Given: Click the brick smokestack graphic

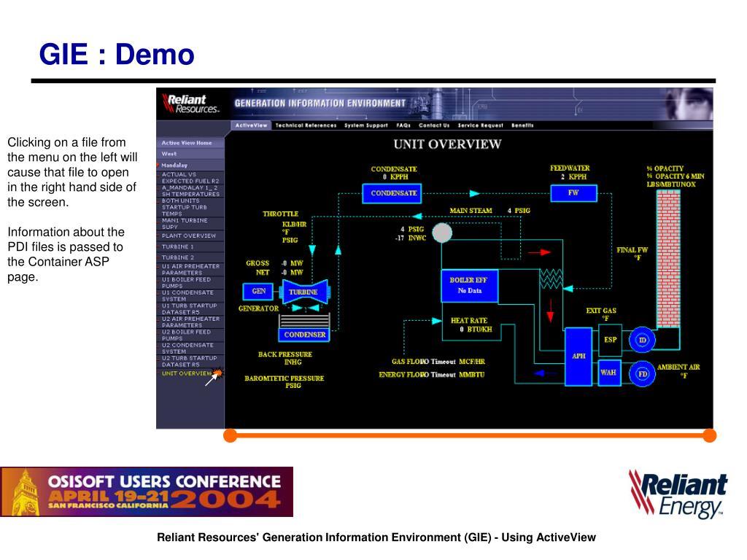Looking at the screenshot, I should tap(668, 259).
